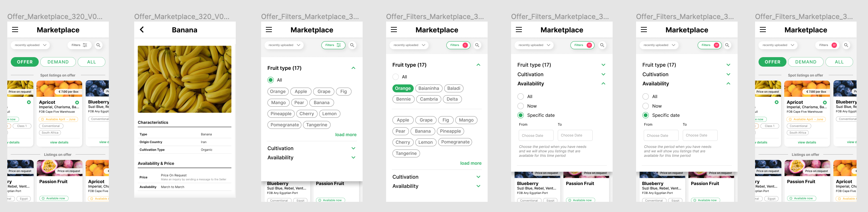Click the search icon in the seventh frame
This screenshot has height=212, width=868.
pyautogui.click(x=846, y=45)
